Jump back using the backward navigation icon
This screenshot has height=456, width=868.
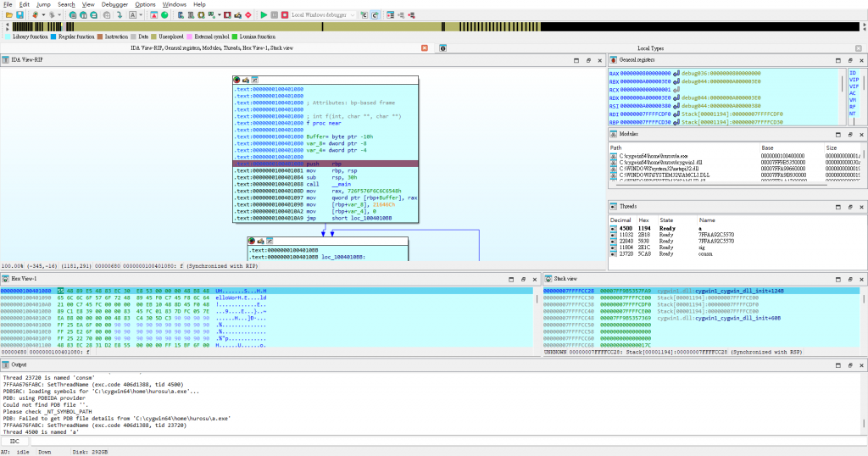35,15
